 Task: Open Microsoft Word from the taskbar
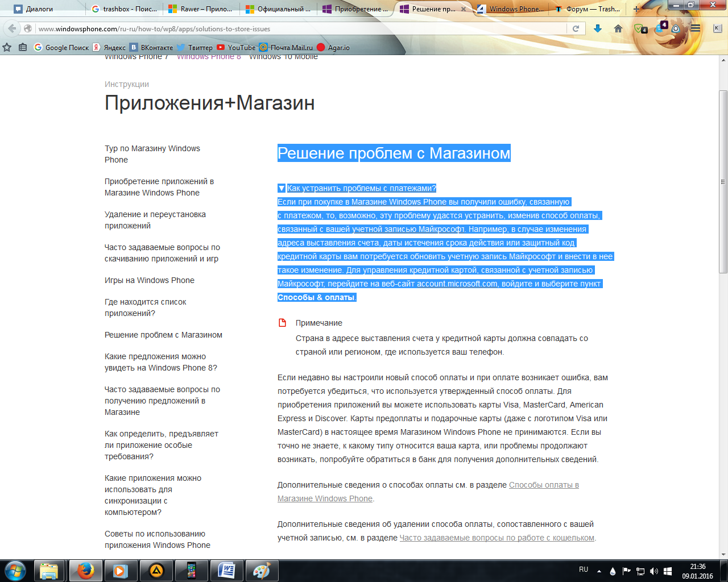[x=226, y=570]
